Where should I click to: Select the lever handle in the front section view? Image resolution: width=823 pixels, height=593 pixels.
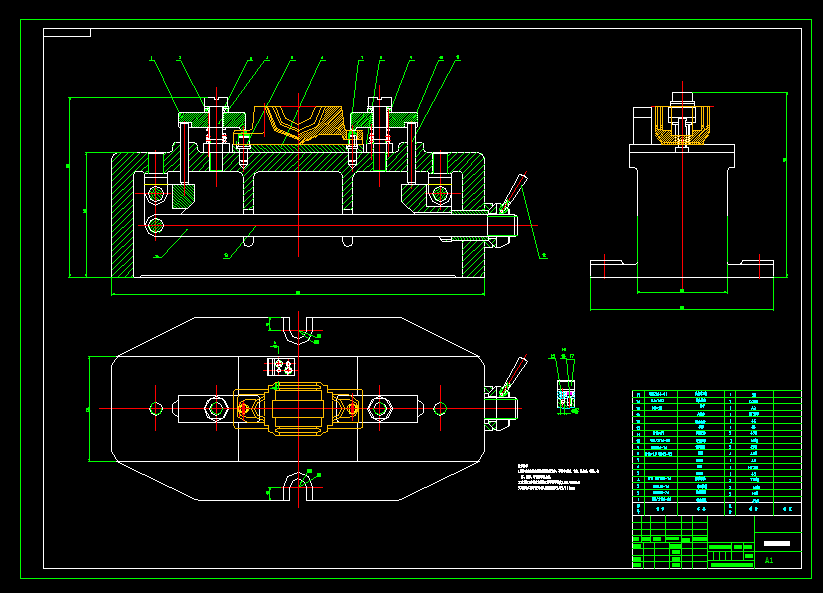click(513, 193)
